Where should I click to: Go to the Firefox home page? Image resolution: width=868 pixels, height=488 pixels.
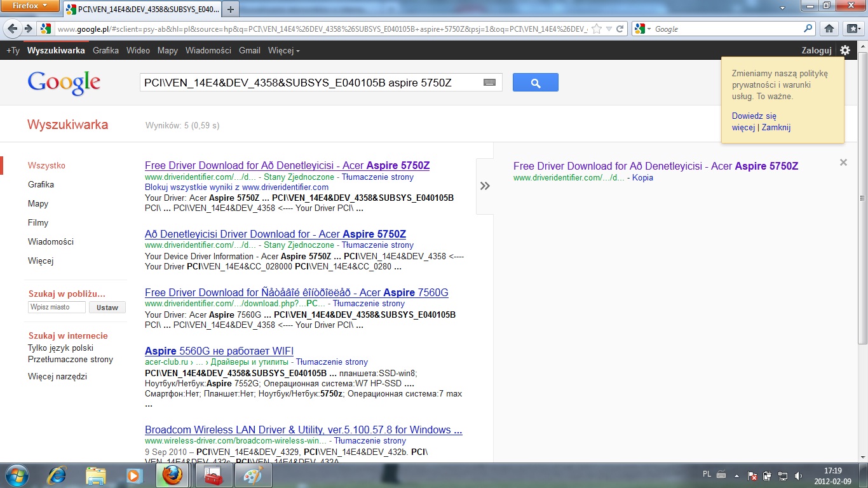(x=829, y=29)
